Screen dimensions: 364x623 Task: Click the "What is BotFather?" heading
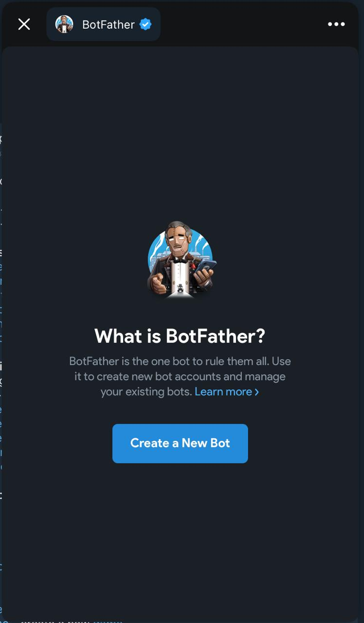pyautogui.click(x=180, y=336)
